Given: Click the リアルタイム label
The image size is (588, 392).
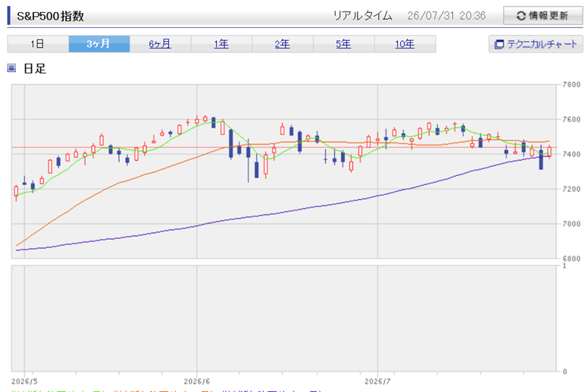Looking at the screenshot, I should coord(363,16).
